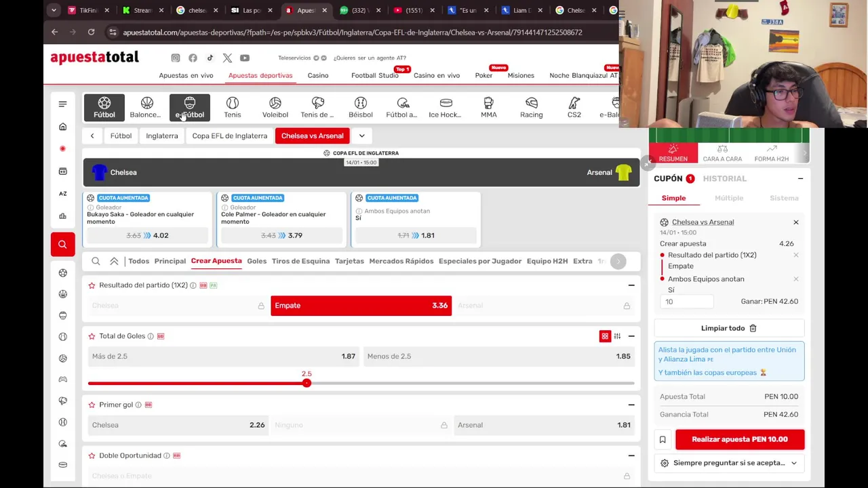
Task: Open the CARA A CARA stats tab
Action: (x=722, y=153)
